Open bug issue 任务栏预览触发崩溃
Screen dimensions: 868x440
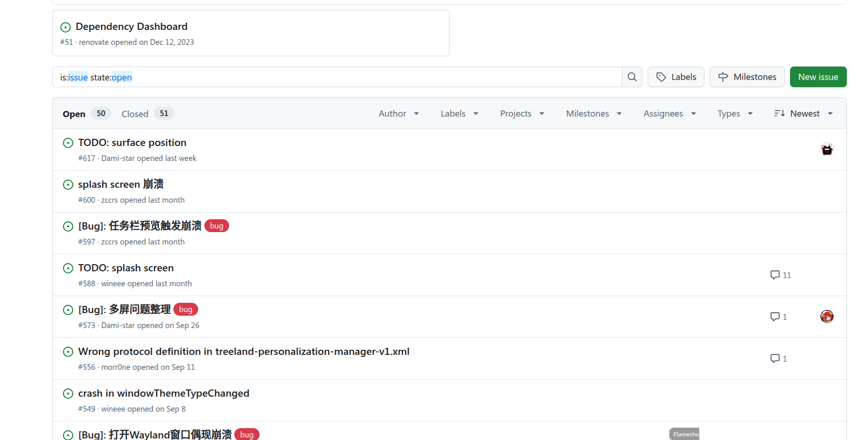click(x=140, y=226)
